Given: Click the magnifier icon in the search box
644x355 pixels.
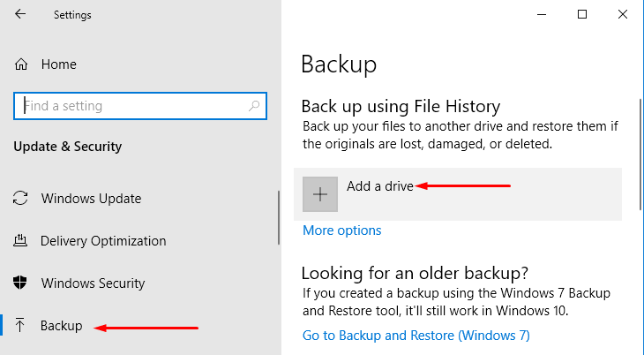Looking at the screenshot, I should coord(254,106).
